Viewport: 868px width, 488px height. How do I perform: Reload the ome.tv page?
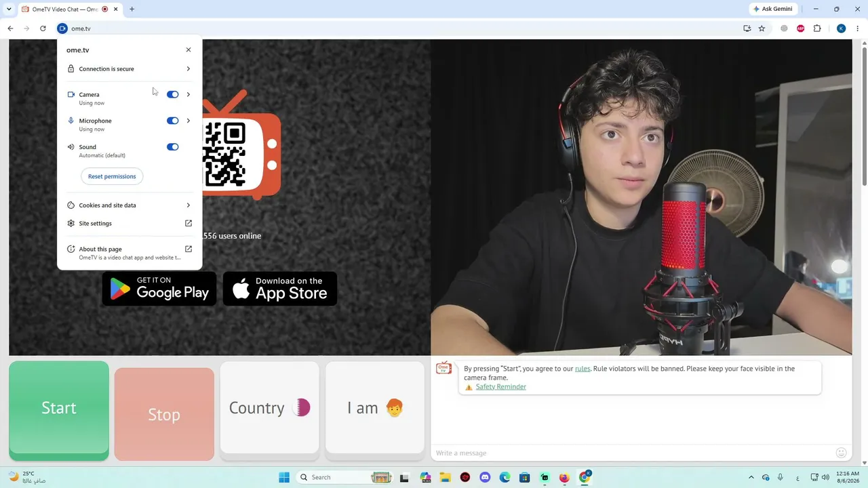[43, 28]
